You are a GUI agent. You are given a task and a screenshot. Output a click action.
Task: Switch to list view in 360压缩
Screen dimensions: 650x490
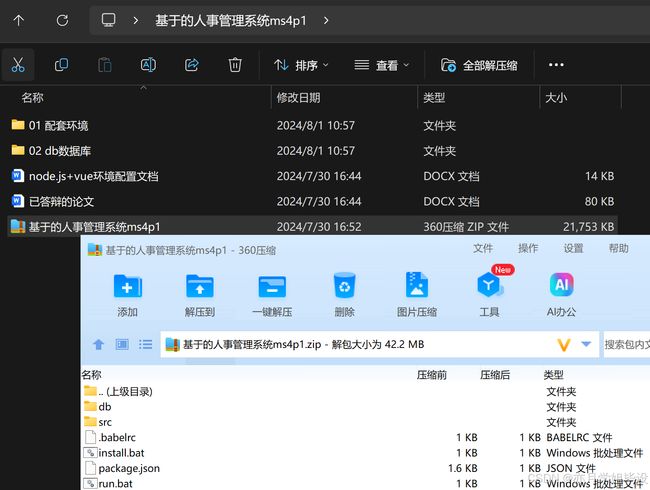coord(146,344)
